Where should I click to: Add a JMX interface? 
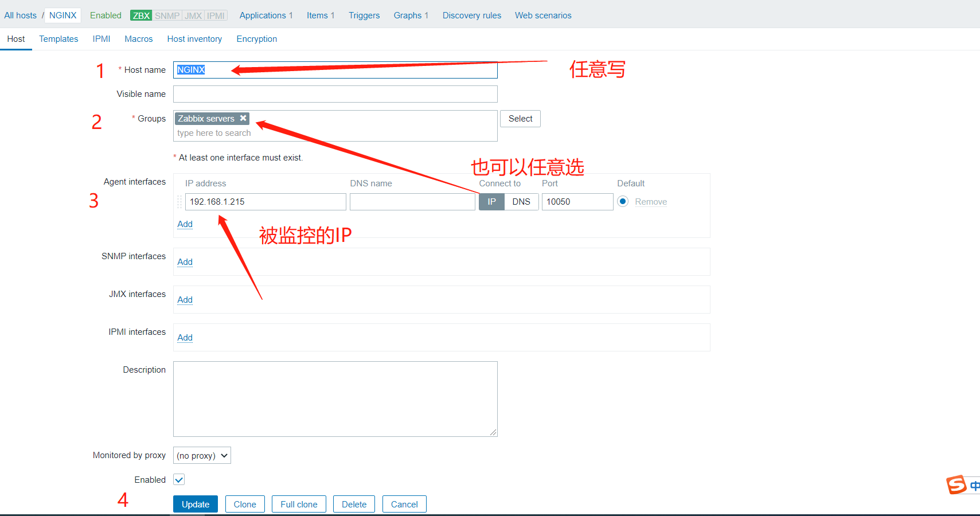pyautogui.click(x=185, y=300)
